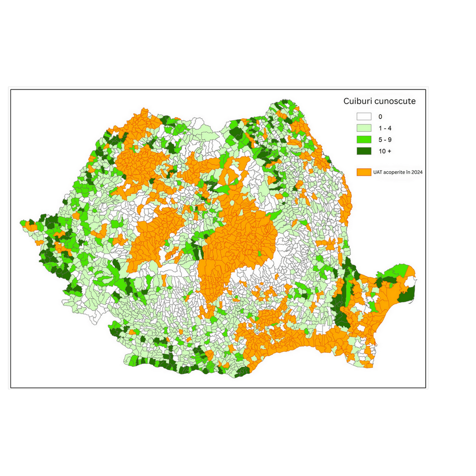Image resolution: width=476 pixels, height=476 pixels.
Task: Click the '10 +' legend label
Action: (385, 151)
